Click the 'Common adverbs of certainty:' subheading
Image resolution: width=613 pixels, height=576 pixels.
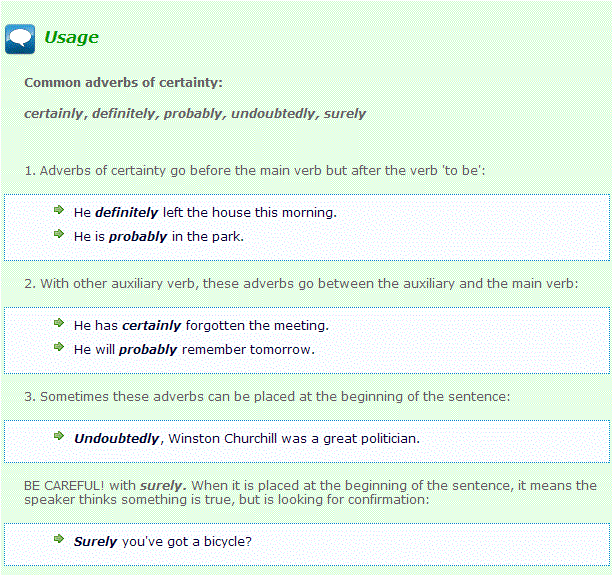(123, 82)
